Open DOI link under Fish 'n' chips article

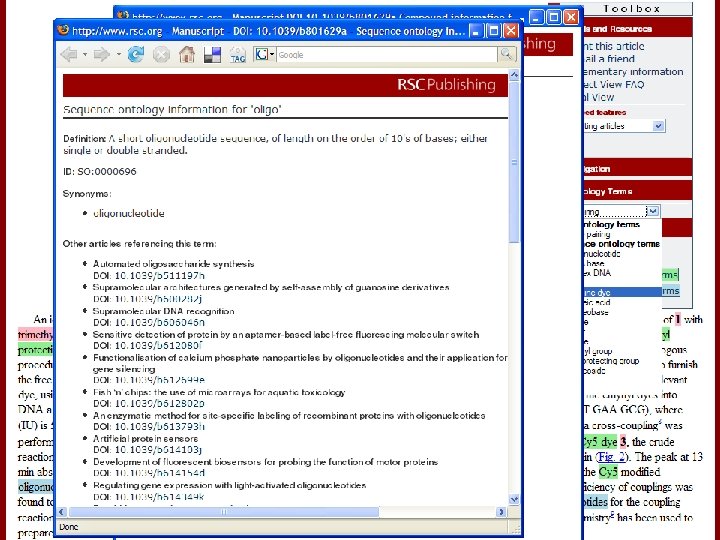tap(159, 403)
